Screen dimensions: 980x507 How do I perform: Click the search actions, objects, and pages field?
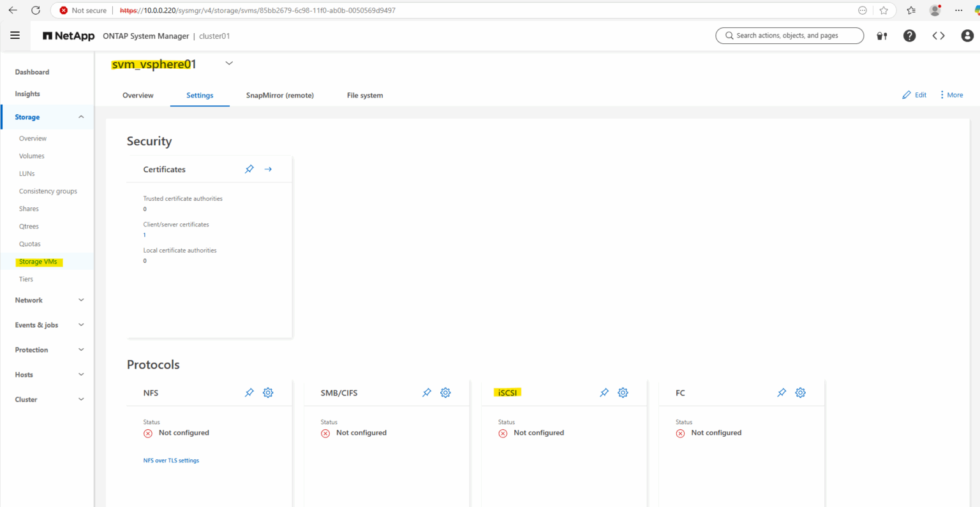coord(789,35)
